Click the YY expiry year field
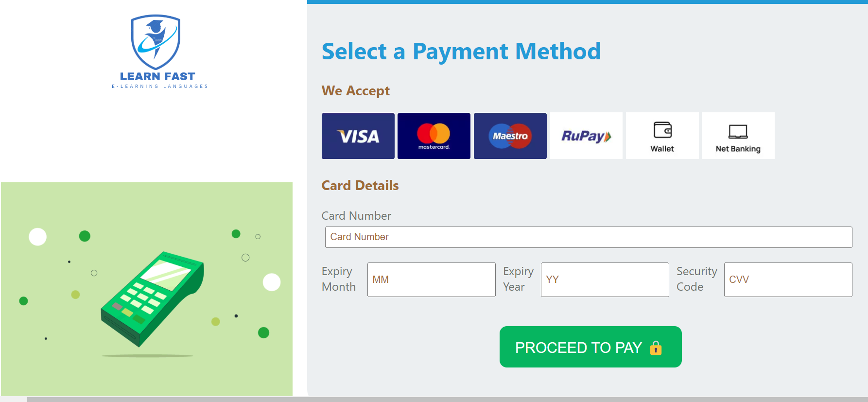This screenshot has width=868, height=402. pos(605,280)
